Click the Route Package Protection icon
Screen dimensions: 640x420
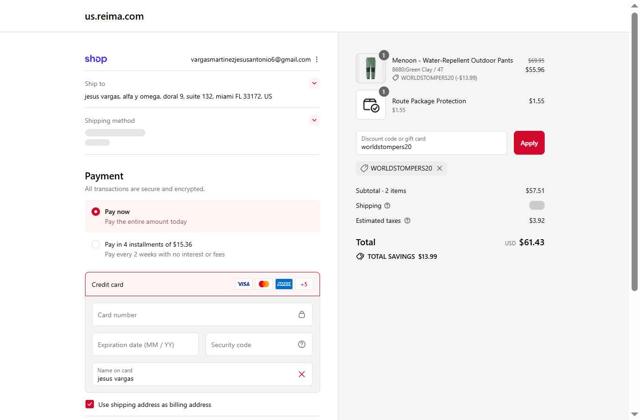coord(371,105)
